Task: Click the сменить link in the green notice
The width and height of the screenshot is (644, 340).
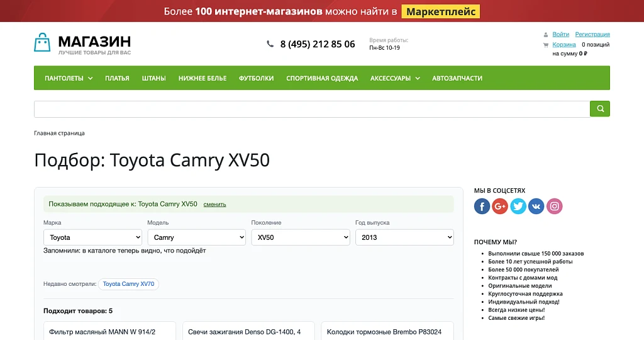Action: point(215,205)
